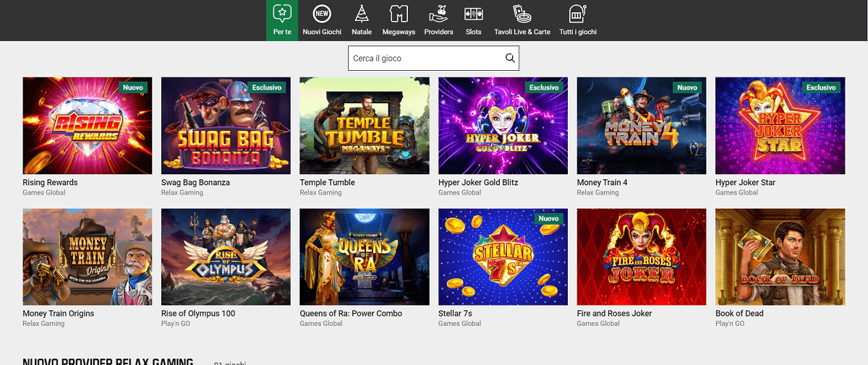Open the Per te star icon

pos(282,13)
